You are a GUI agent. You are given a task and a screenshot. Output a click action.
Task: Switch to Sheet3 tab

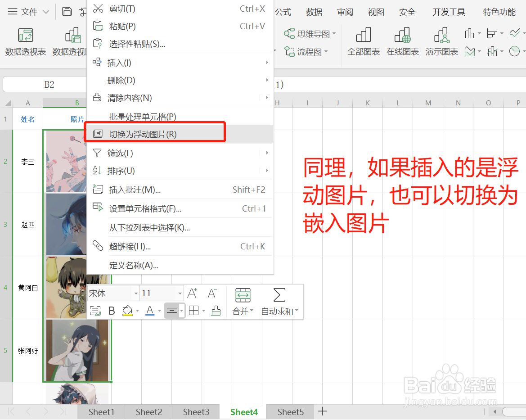pos(196,412)
